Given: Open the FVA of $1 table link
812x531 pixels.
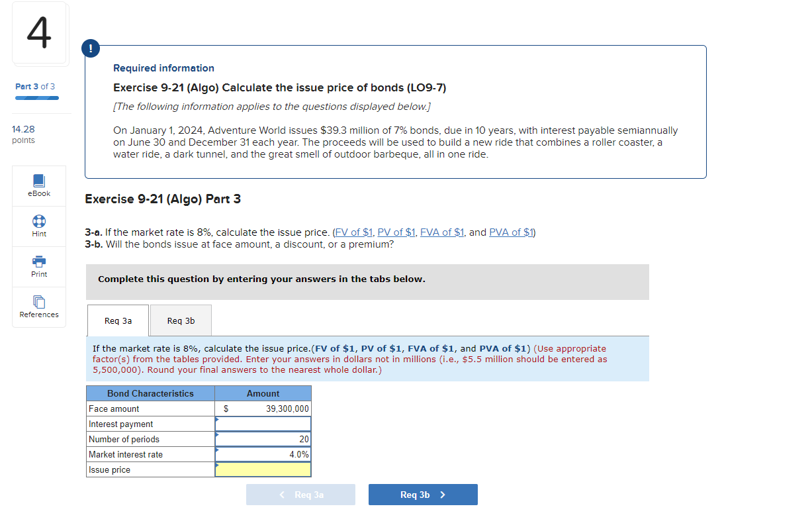Looking at the screenshot, I should [x=441, y=232].
